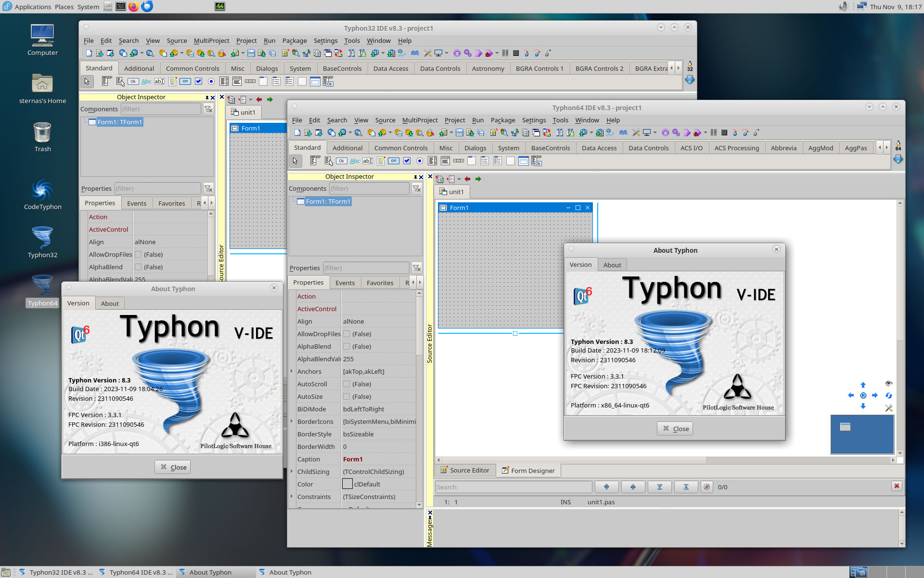
Task: Switch to Astronomy tab in Typhon32 palette
Action: click(488, 68)
